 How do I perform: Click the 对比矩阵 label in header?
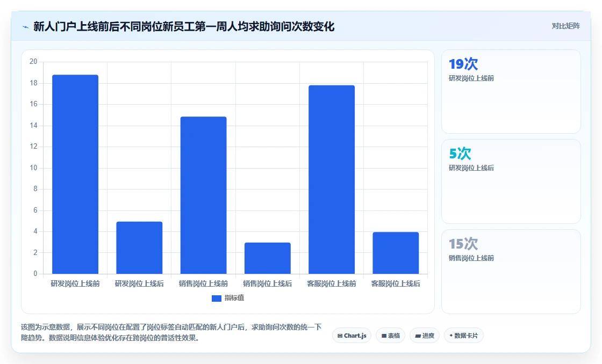[x=565, y=26]
